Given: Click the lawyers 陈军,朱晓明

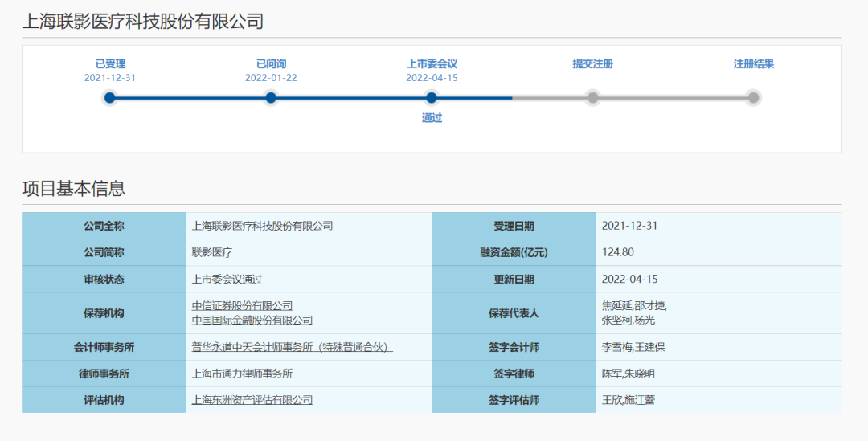Looking at the screenshot, I should coord(628,374).
